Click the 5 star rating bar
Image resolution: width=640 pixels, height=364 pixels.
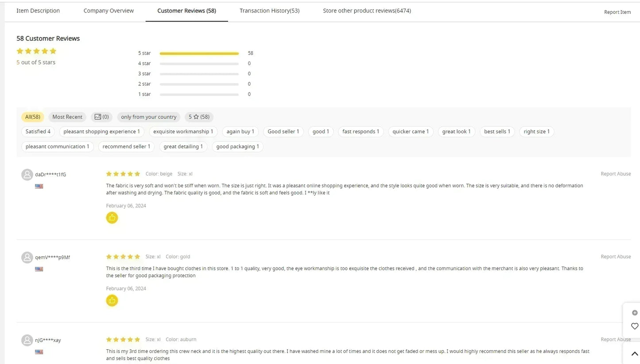tap(199, 53)
